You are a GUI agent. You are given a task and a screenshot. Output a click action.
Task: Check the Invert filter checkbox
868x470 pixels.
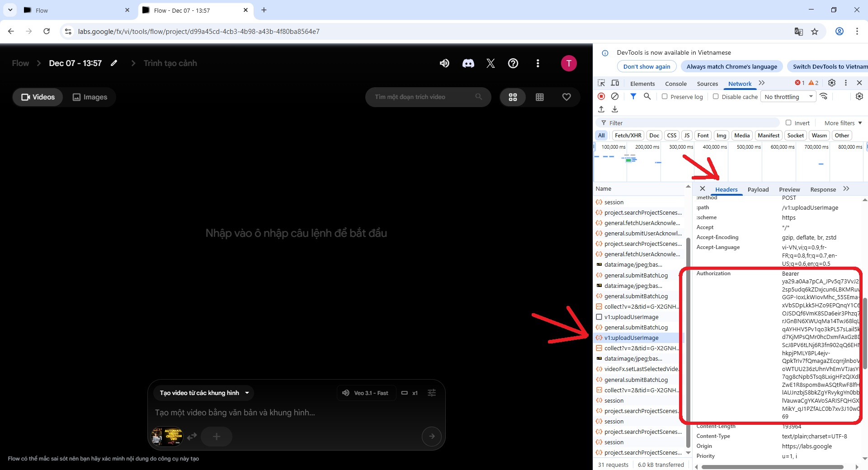coord(788,122)
